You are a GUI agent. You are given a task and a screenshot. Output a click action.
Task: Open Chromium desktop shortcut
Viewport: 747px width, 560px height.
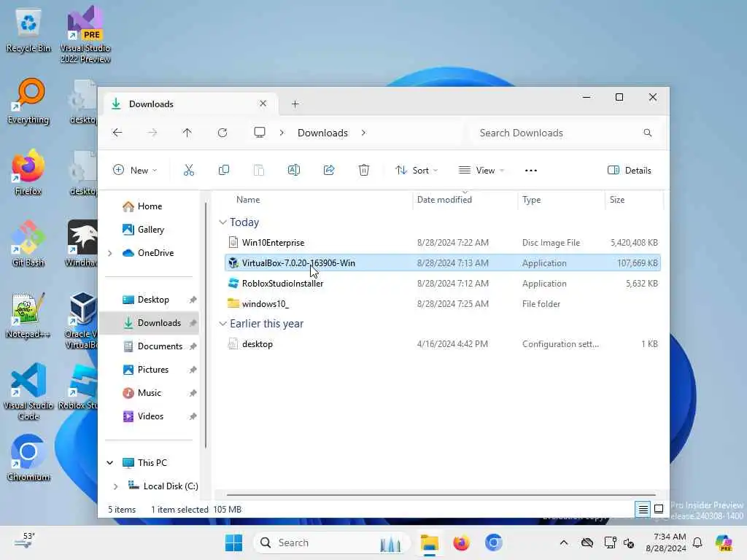[x=28, y=458]
